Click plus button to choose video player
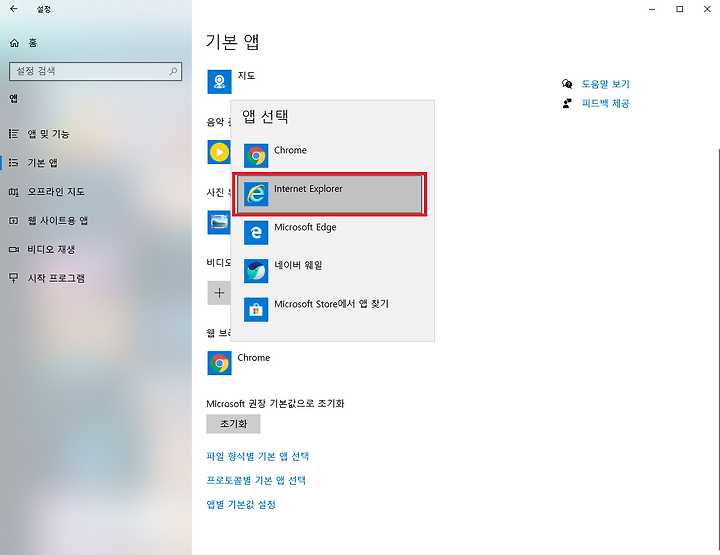 pos(219,293)
